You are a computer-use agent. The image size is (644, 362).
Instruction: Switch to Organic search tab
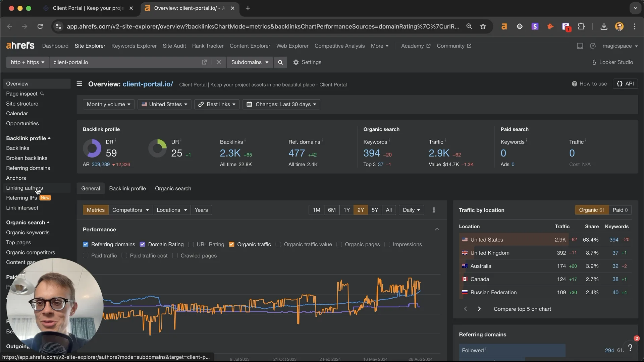(x=173, y=188)
